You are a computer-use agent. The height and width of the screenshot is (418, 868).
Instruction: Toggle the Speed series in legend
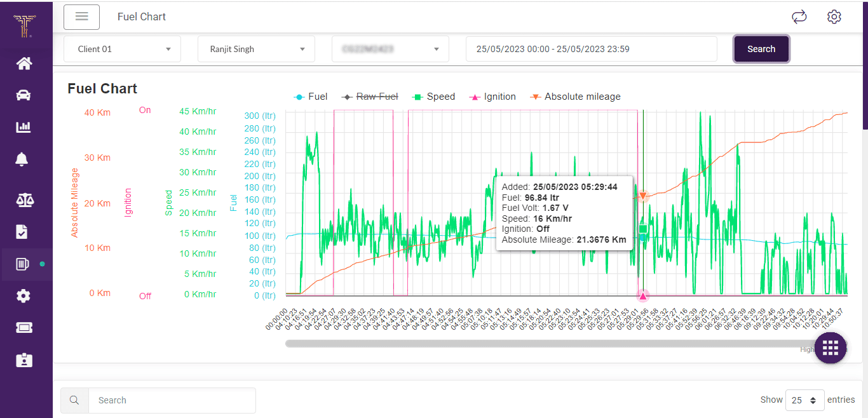pos(433,97)
